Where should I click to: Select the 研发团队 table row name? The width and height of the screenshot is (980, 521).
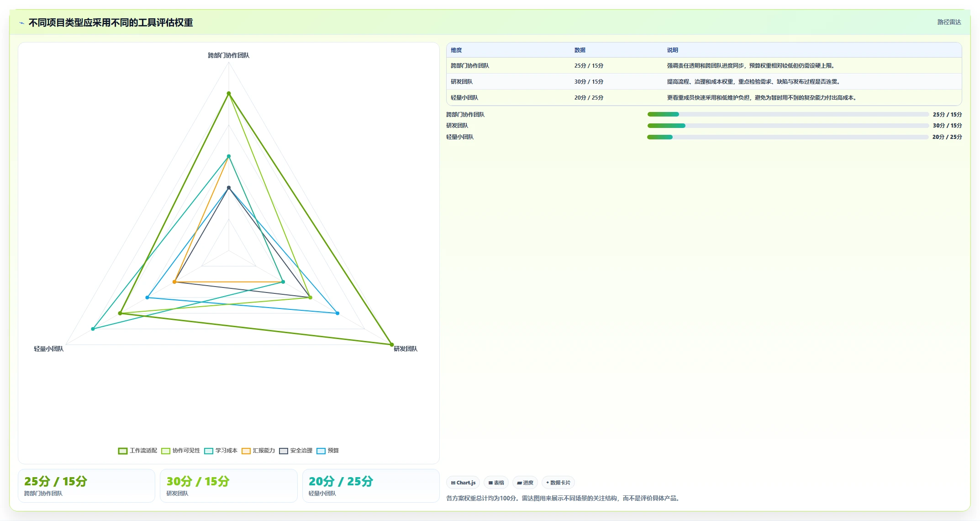(x=462, y=82)
